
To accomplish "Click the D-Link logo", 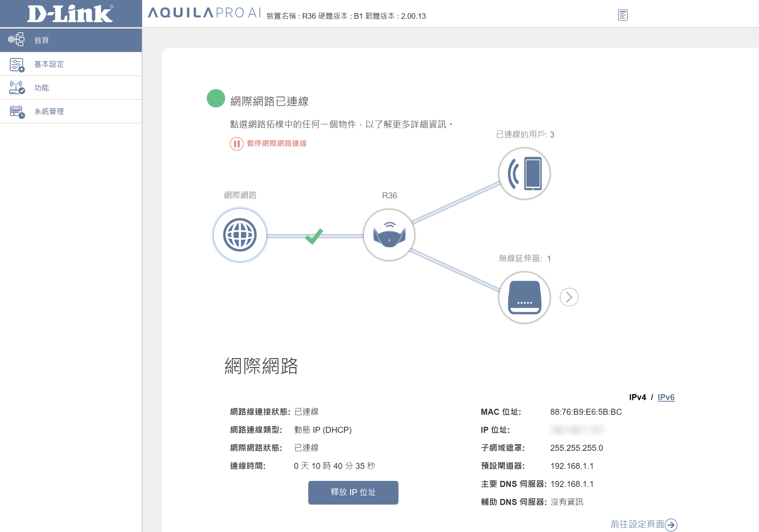I will (71, 14).
